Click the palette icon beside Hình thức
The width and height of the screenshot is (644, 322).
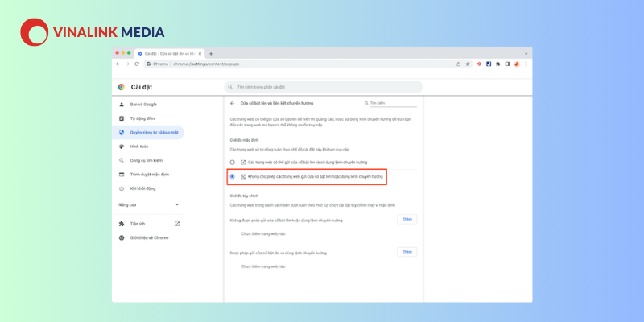(x=122, y=147)
